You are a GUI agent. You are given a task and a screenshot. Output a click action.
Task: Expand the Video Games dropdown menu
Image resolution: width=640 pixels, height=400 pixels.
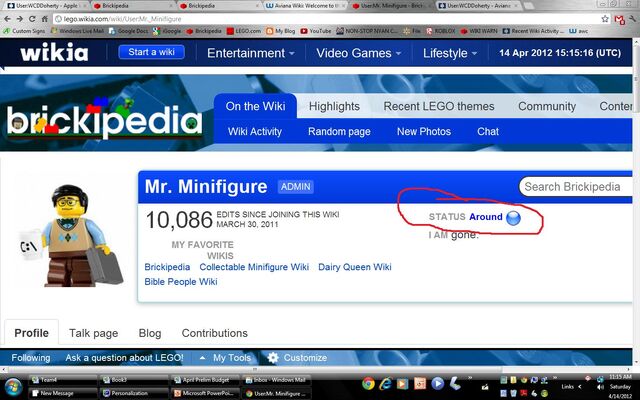coord(358,53)
